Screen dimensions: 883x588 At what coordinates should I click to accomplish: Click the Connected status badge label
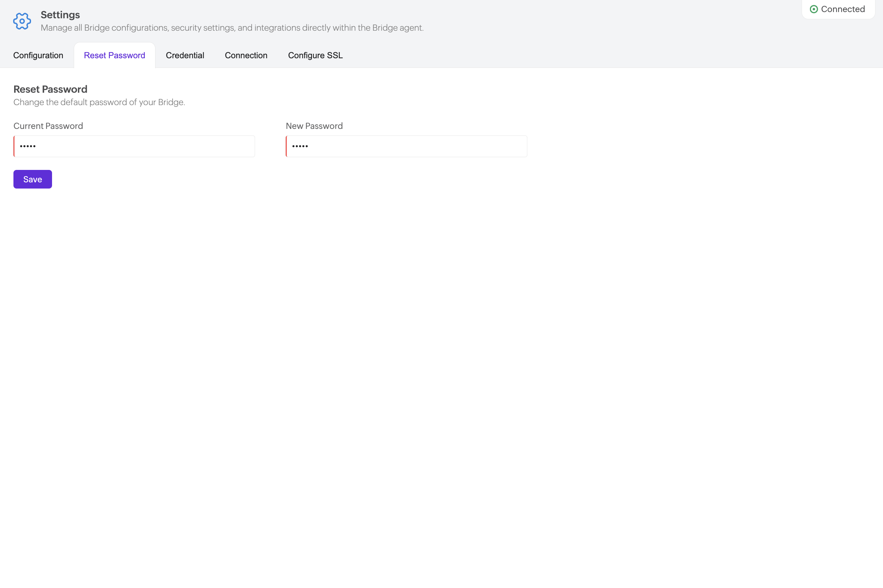[843, 9]
